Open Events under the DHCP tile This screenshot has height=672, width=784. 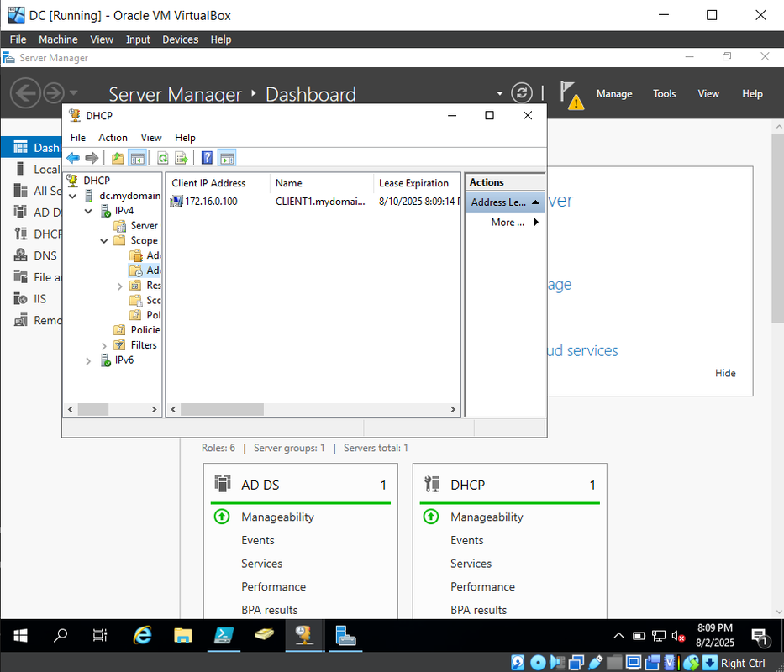click(x=466, y=540)
